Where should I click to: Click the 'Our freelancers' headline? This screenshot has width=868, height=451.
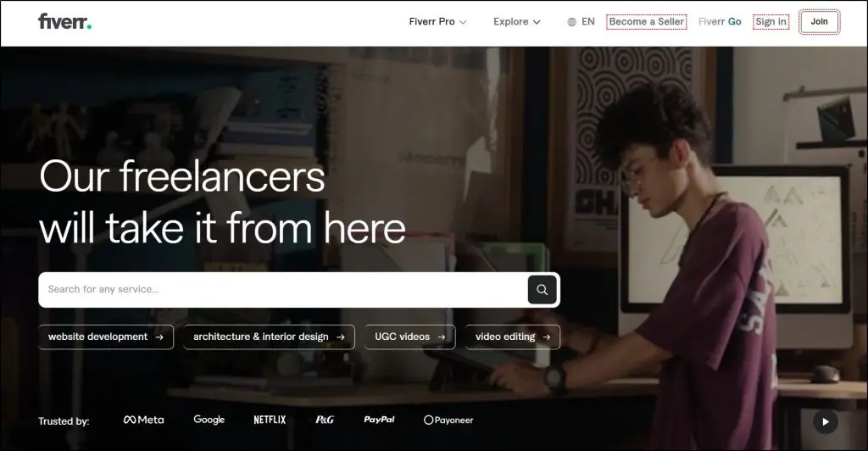pos(182,176)
